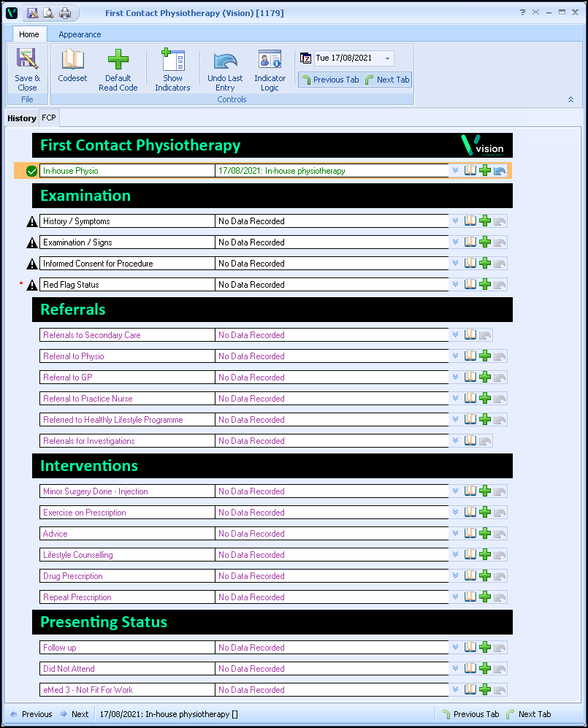Open Indicator Logic from the ribbon
This screenshot has height=728, width=588.
pyautogui.click(x=270, y=70)
